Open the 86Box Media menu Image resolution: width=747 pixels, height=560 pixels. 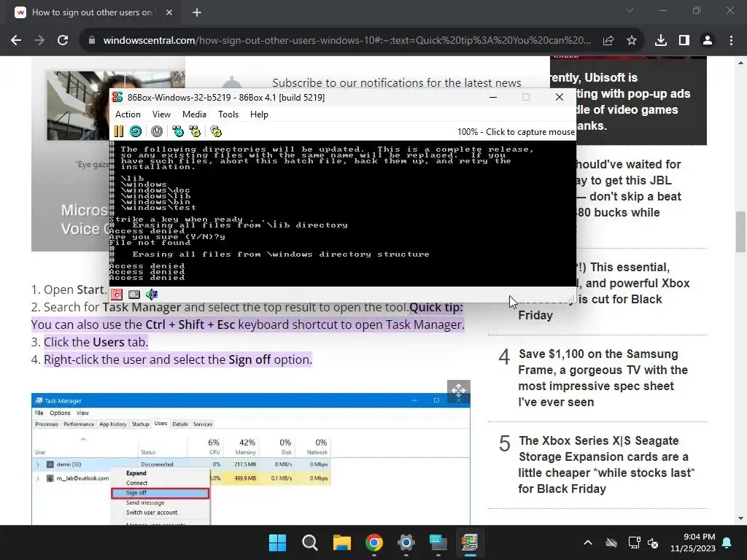point(194,114)
